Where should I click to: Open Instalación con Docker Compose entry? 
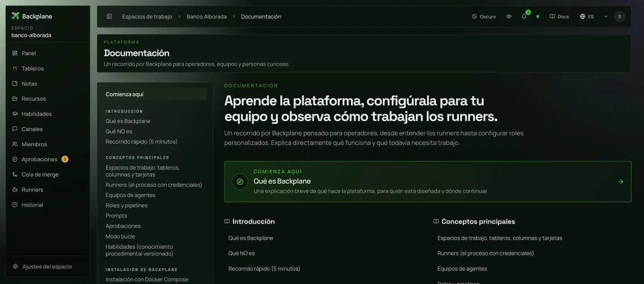click(147, 280)
